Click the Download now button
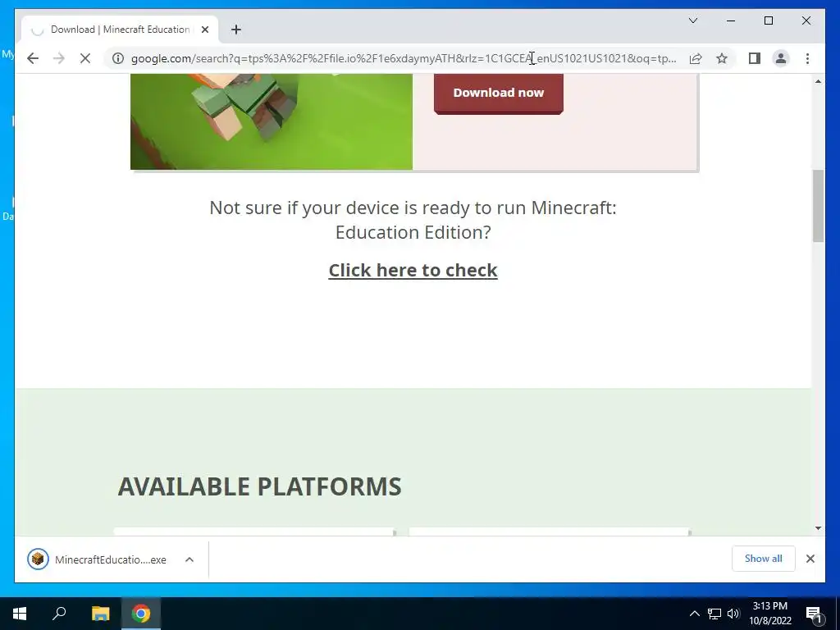 coord(498,93)
